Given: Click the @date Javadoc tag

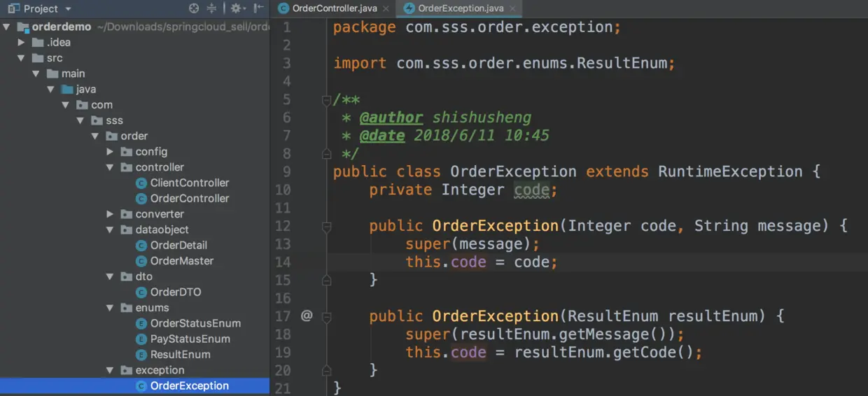Looking at the screenshot, I should click(x=382, y=135).
